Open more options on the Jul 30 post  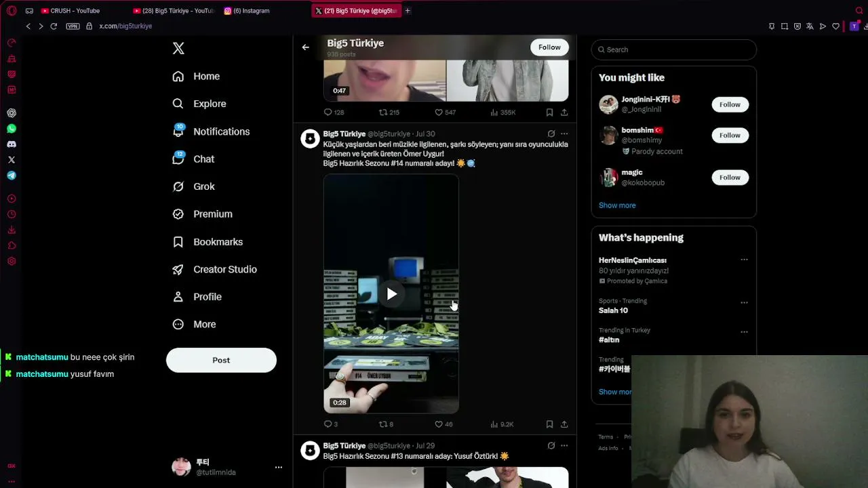pos(564,134)
